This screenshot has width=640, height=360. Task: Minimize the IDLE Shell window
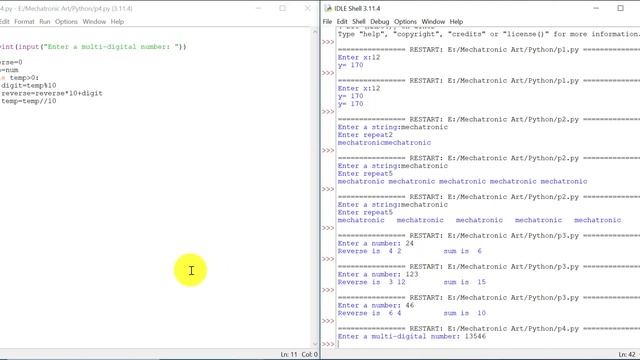[596, 8]
